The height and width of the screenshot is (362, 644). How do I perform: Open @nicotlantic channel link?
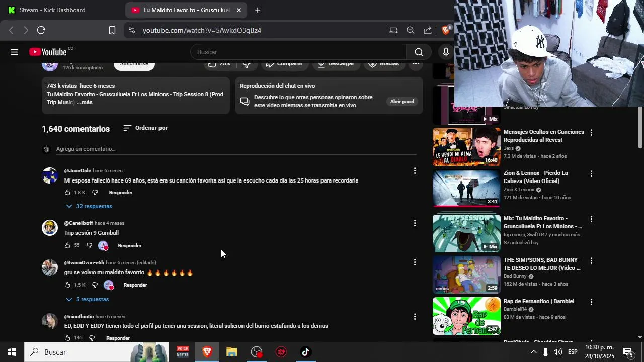79,317
